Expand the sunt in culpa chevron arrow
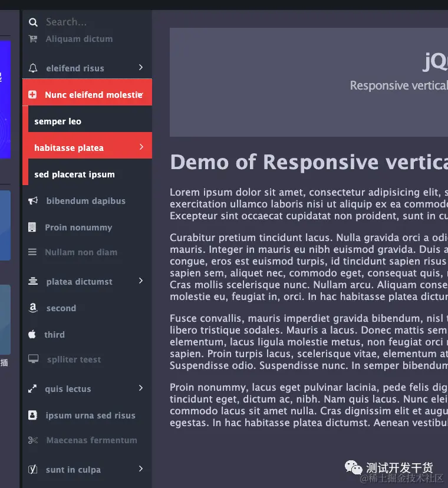Screen dimensions: 448x488 141,469
